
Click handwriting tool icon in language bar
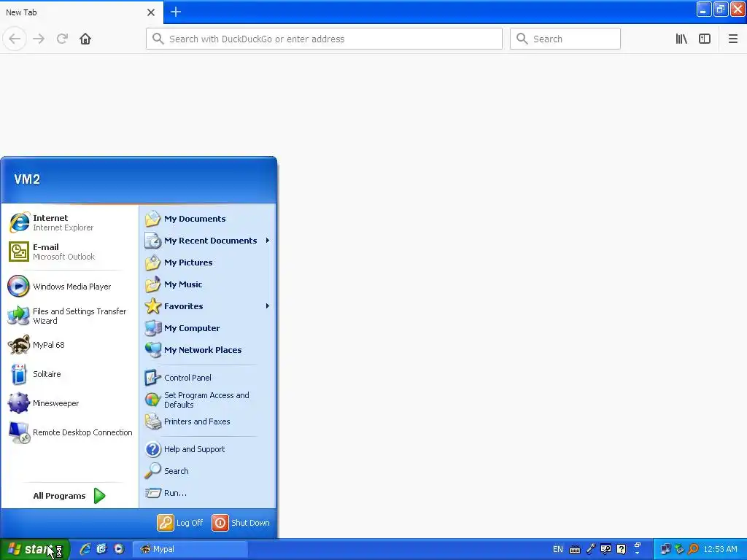(x=606, y=549)
